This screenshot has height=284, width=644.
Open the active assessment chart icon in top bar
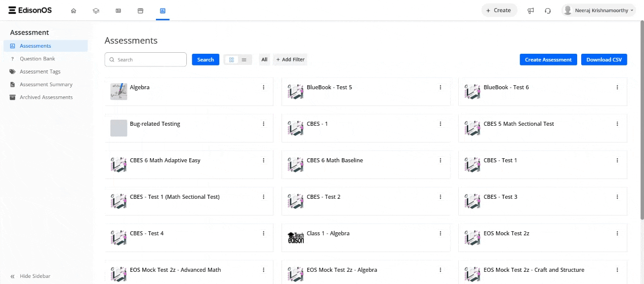pos(163,11)
